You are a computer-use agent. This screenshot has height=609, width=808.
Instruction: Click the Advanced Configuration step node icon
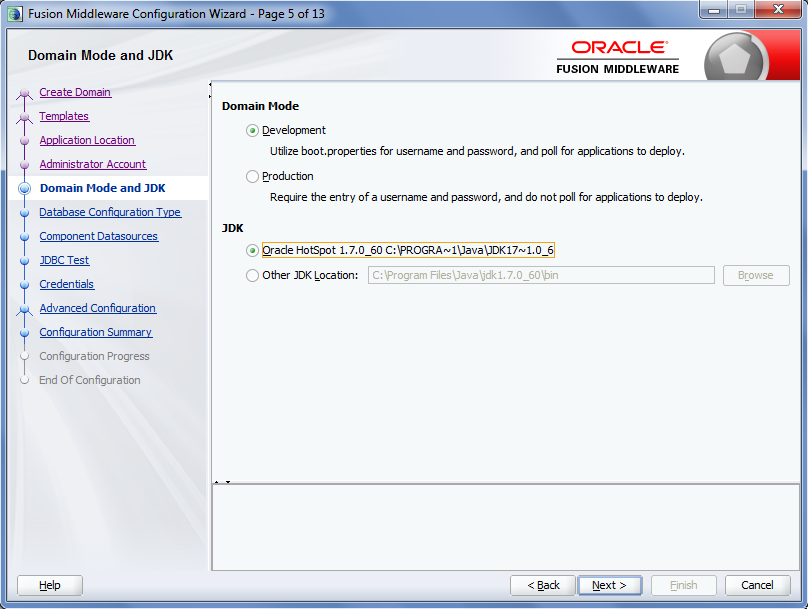[24, 309]
